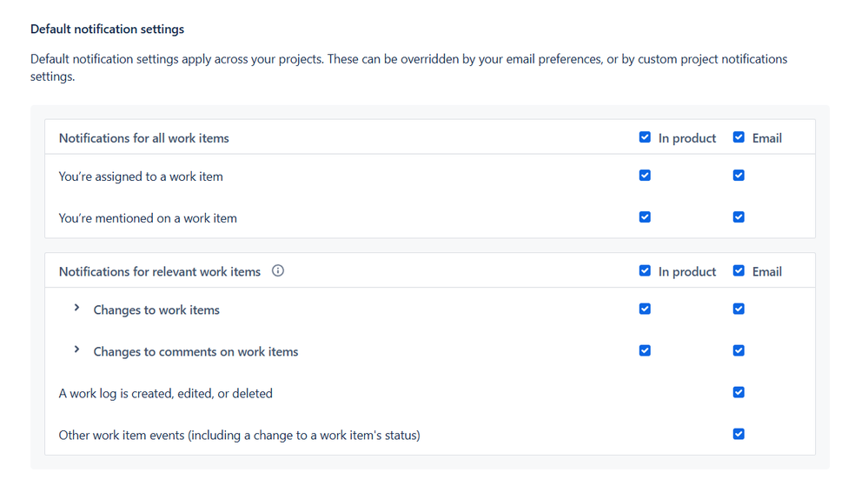Toggle Email for all work items header

(739, 137)
